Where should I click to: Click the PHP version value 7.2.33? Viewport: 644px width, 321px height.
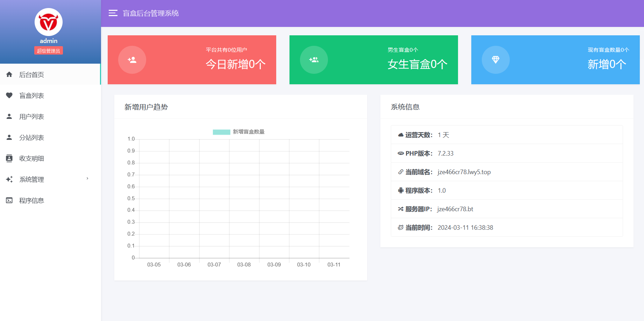[x=446, y=154]
